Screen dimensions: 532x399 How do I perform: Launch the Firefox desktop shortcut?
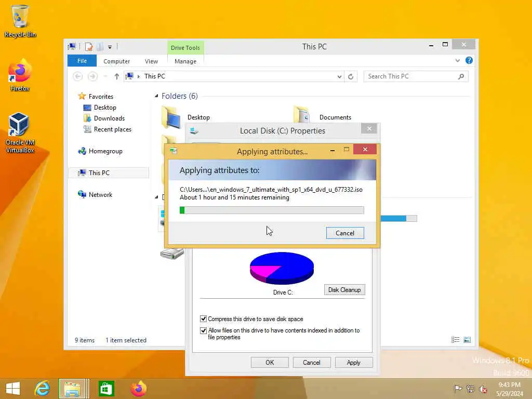(20, 75)
